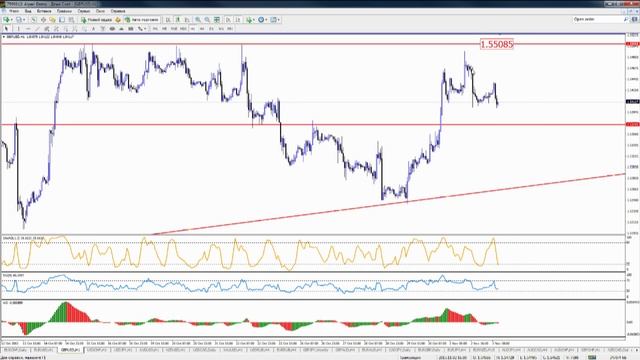Open the Strategy Tester icon

tap(71, 20)
